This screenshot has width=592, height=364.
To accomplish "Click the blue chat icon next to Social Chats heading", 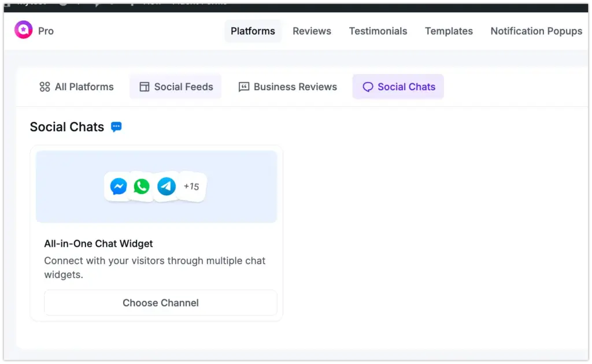I will pyautogui.click(x=116, y=127).
